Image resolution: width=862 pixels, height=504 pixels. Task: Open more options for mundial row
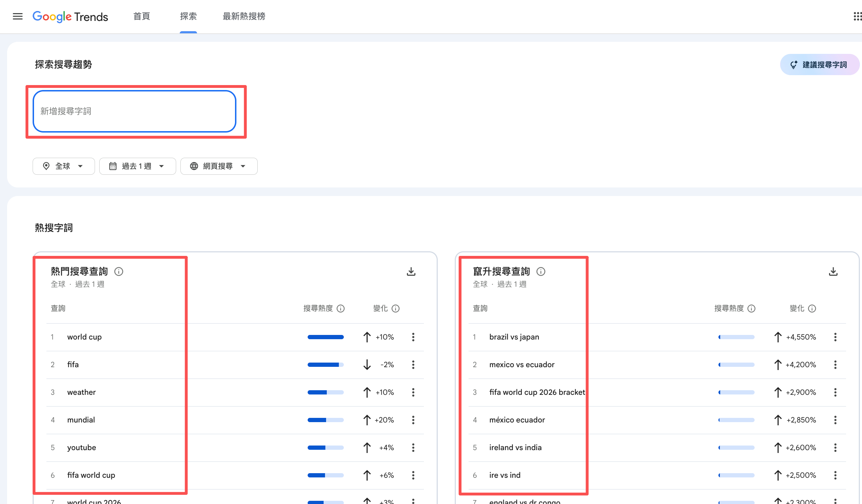pos(413,420)
